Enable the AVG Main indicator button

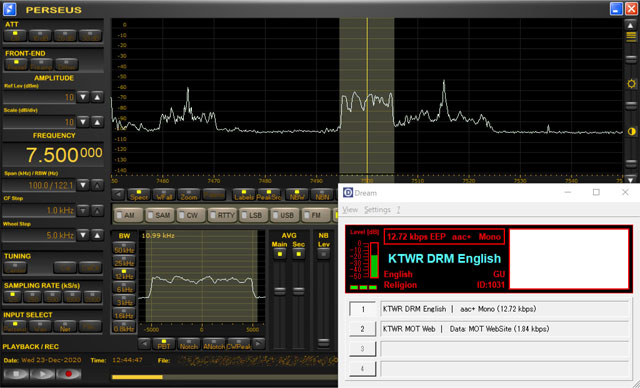point(280,254)
